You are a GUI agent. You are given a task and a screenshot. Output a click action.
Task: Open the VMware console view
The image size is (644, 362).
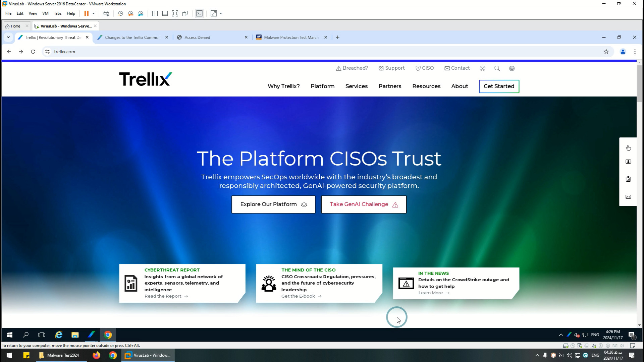(x=200, y=13)
